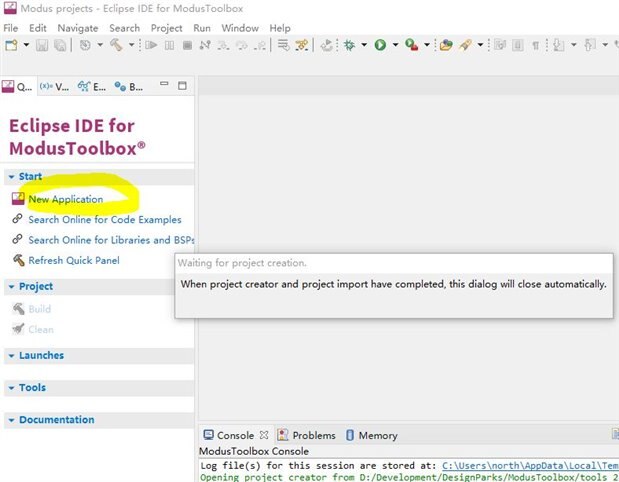
Task: Toggle Instruction Stepping Mode icon
Action: (302, 45)
